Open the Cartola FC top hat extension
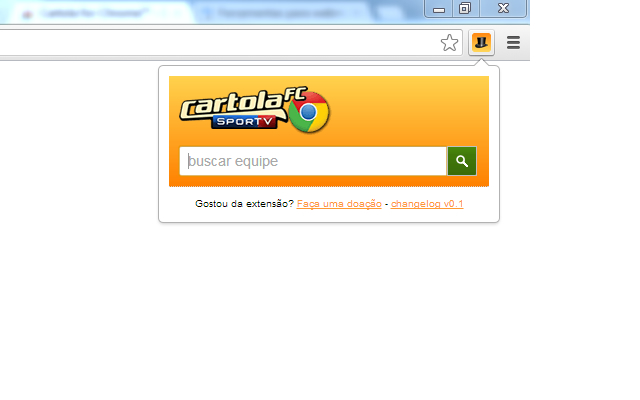Image resolution: width=640 pixels, height=400 pixels. point(481,42)
